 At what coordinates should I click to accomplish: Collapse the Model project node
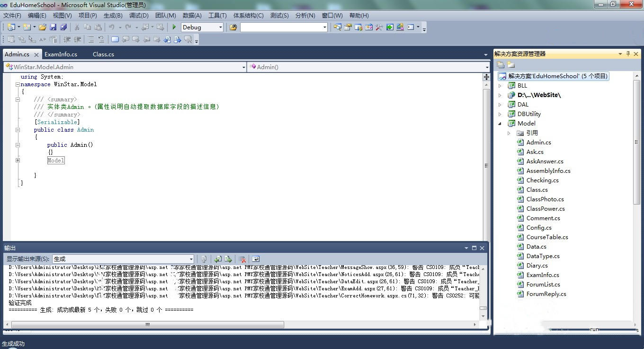tap(500, 124)
